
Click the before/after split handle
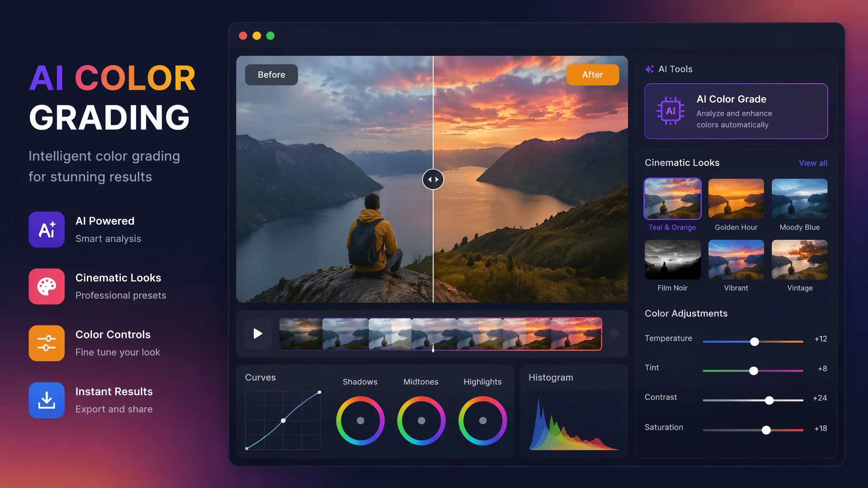tap(433, 179)
